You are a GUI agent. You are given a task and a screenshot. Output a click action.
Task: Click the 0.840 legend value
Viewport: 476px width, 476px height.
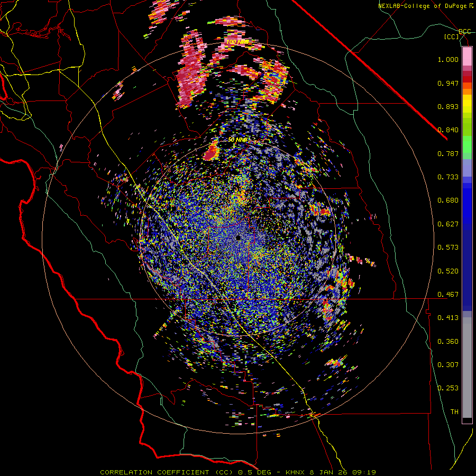tap(448, 130)
